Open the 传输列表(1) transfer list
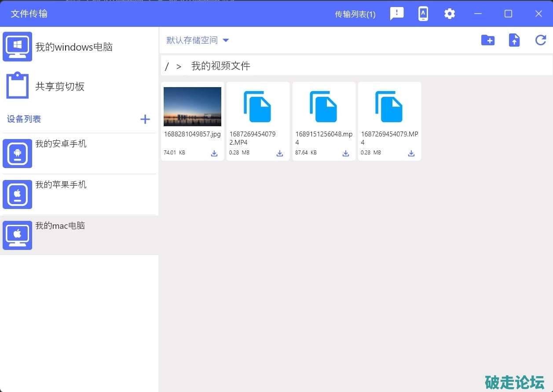553x392 pixels. click(x=355, y=14)
